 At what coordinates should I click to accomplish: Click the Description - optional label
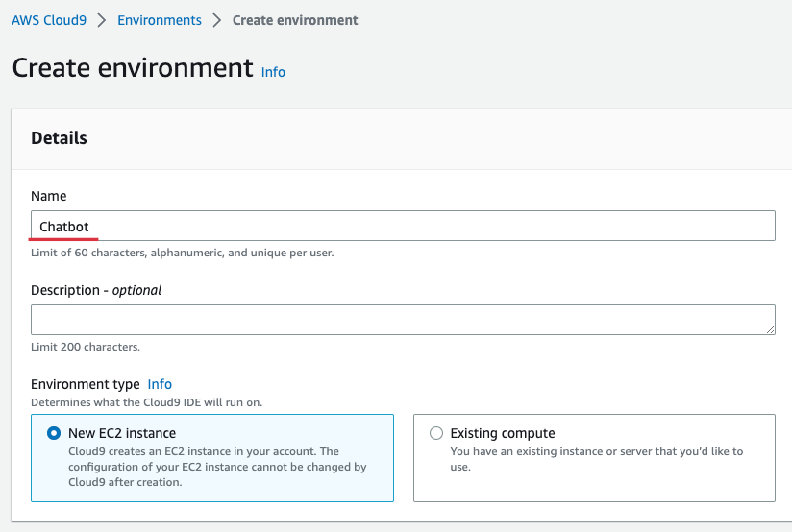96,290
